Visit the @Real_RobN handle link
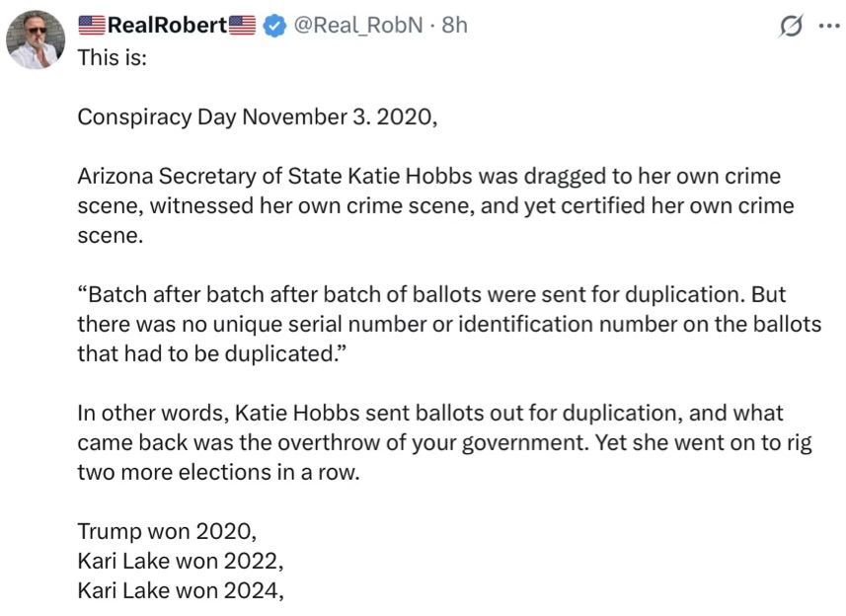This screenshot has width=846, height=616. 359,26
